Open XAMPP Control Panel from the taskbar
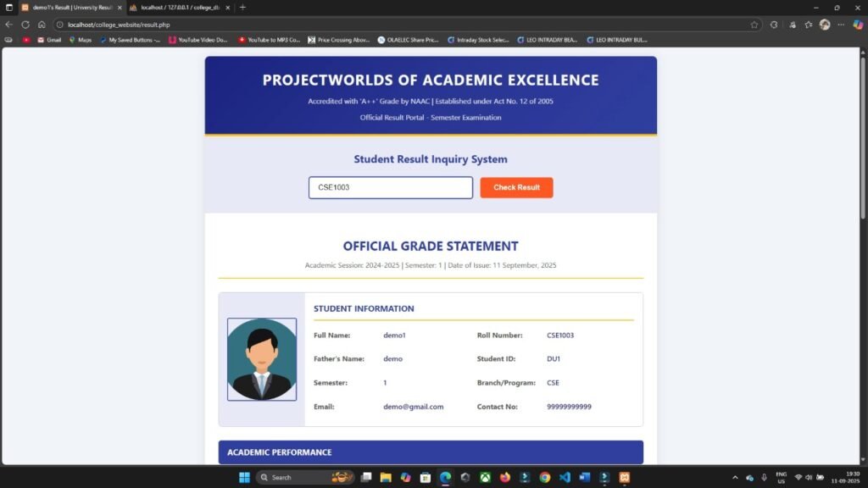868x488 pixels. (625, 477)
